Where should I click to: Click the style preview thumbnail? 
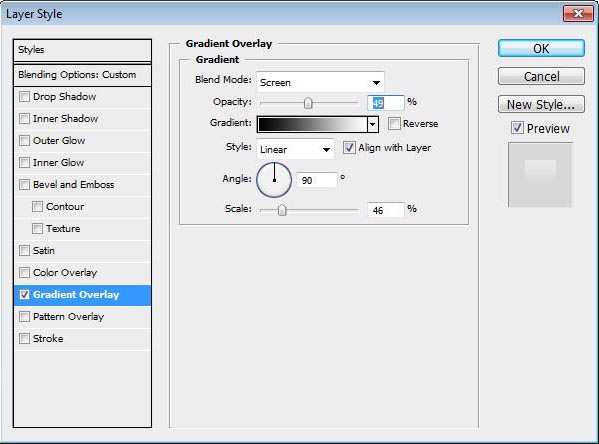(540, 175)
